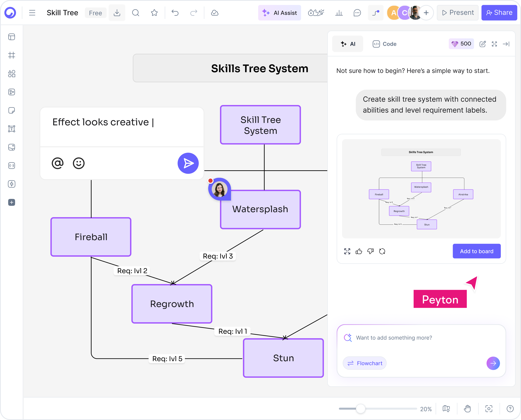Open the hamburger main menu

32,13
